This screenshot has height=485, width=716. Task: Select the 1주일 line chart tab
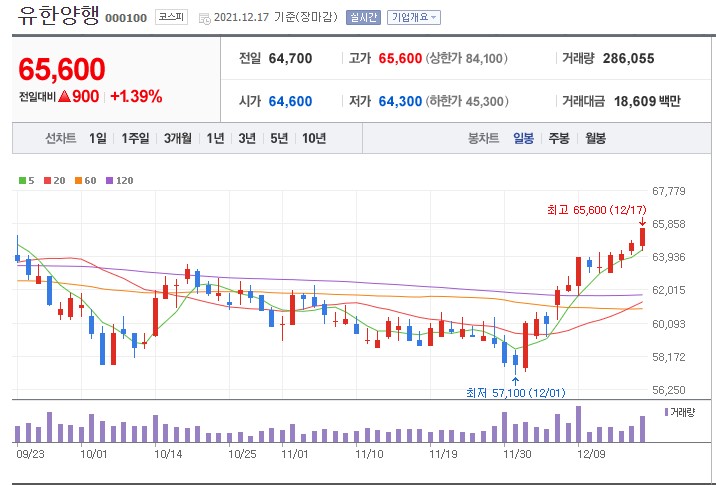click(x=135, y=138)
